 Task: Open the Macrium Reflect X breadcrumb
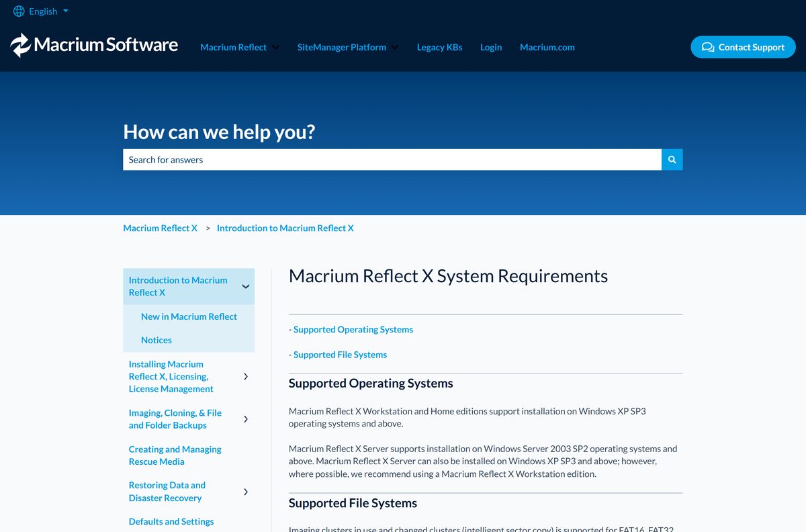(161, 228)
